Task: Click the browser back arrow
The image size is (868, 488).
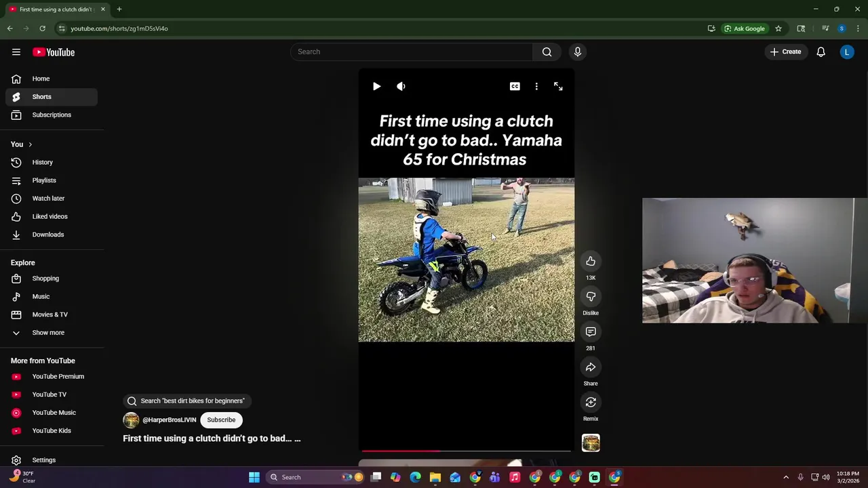Action: (x=9, y=28)
